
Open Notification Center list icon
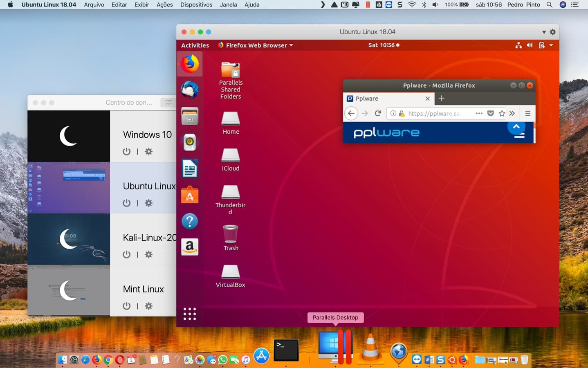tap(575, 4)
